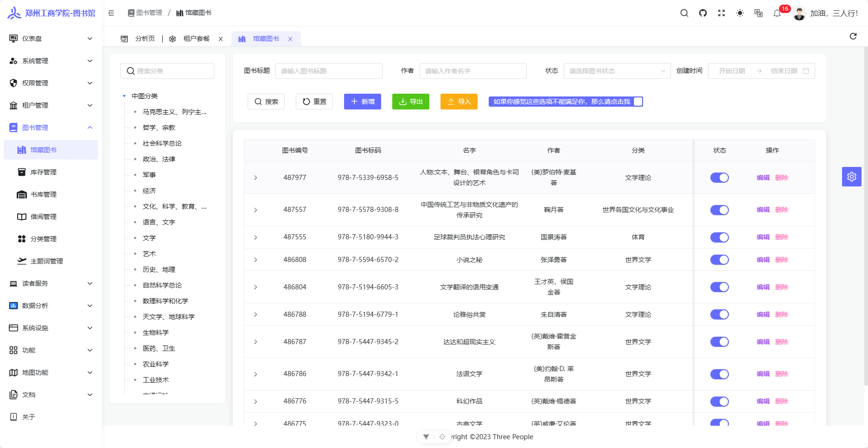868x448 pixels.
Task: Select 艺术 in the category tree
Action: point(149,254)
